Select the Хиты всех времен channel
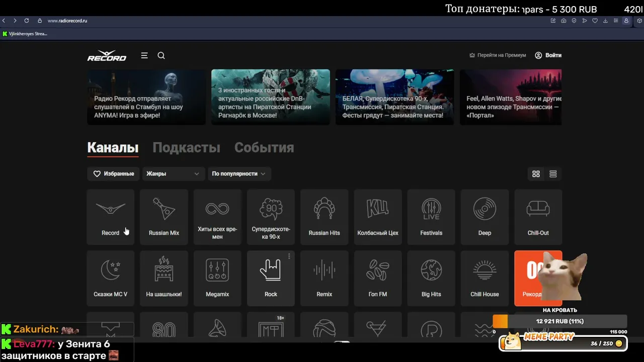The image size is (644, 362). coord(217,217)
